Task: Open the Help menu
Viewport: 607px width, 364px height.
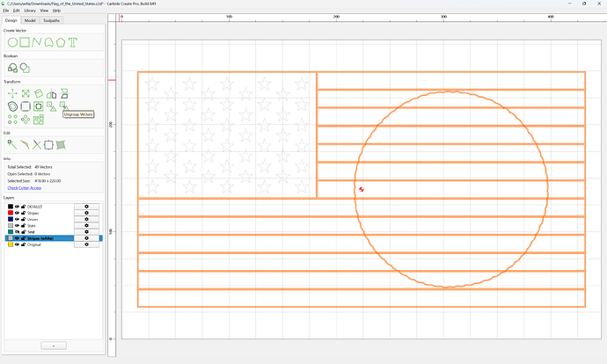Action: point(56,11)
